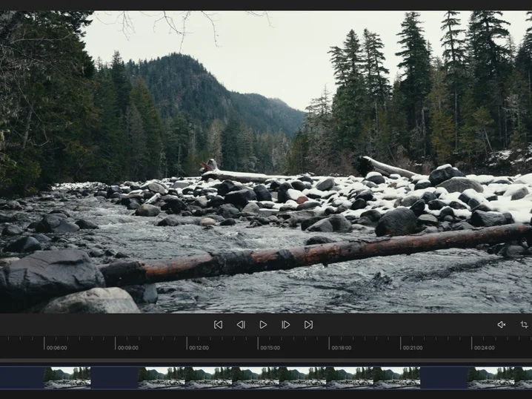The width and height of the screenshot is (532, 399).
Task: Set playhead at 00:21:00 mark
Action: [x=413, y=348]
